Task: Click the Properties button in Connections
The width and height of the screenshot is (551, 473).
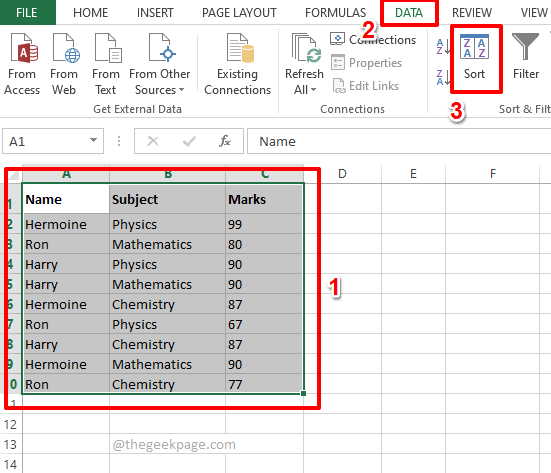Action: coord(367,63)
